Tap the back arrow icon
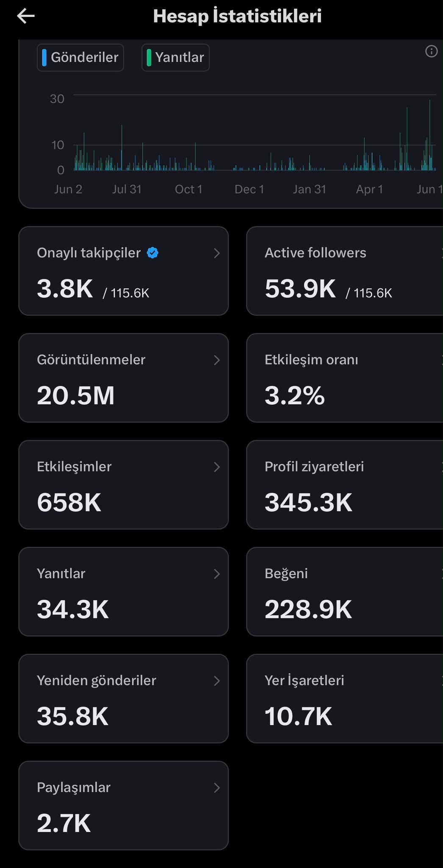 [x=26, y=16]
